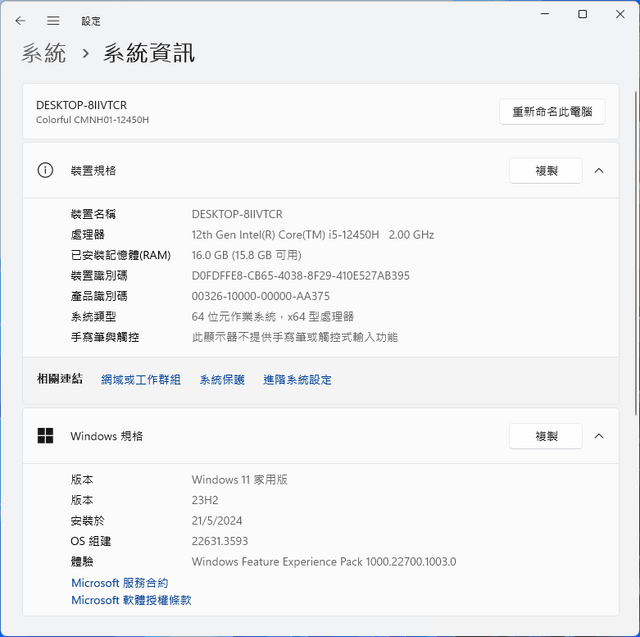The height and width of the screenshot is (637, 640).
Task: Select the DESKTOP-8IIVTCR device name value
Action: click(x=237, y=214)
